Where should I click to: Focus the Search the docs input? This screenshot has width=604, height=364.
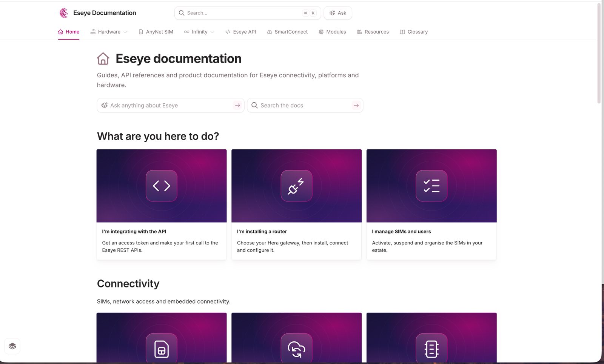305,105
